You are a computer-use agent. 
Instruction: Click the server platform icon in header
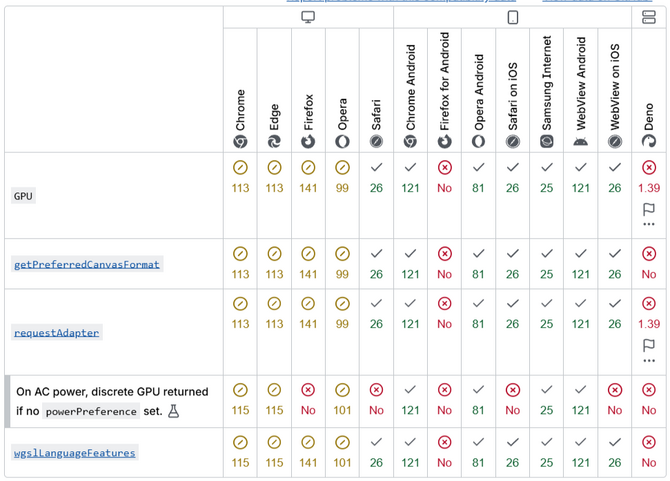(649, 17)
